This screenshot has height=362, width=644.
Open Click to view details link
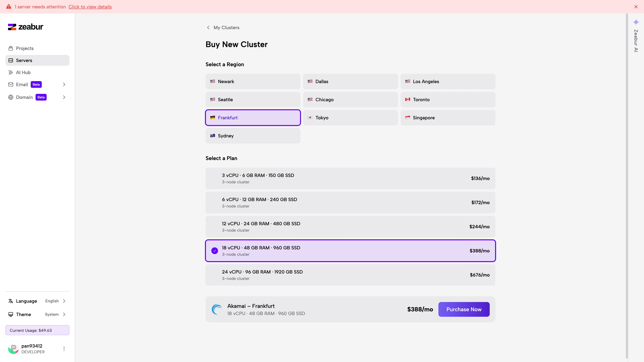tap(90, 7)
